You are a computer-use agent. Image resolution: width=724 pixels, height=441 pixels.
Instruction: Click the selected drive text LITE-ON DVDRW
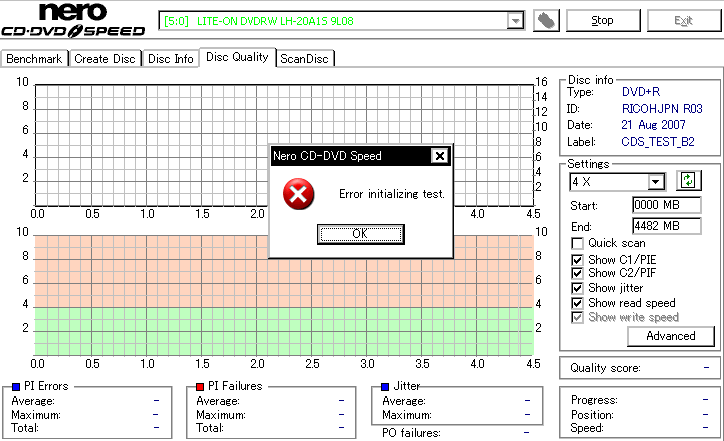point(259,21)
